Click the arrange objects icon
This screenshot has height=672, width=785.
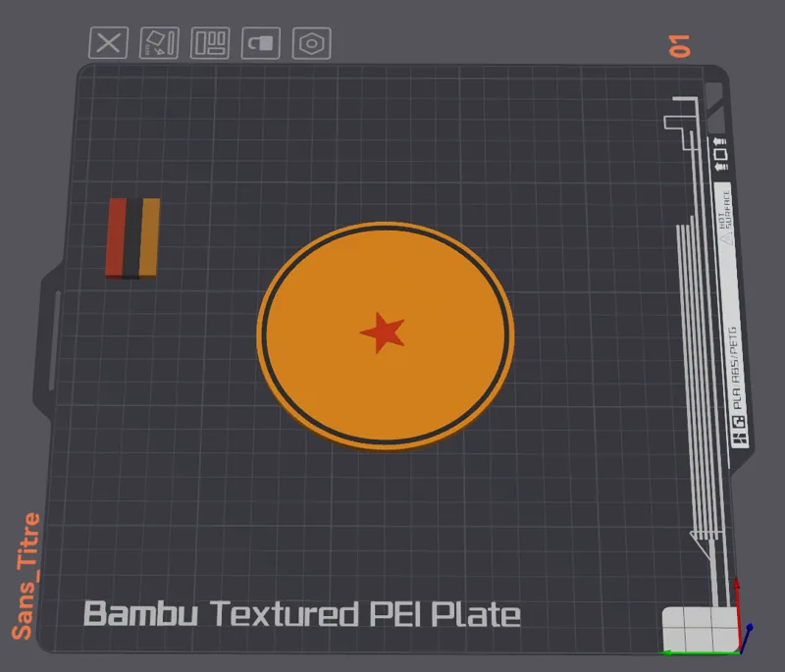[x=210, y=43]
